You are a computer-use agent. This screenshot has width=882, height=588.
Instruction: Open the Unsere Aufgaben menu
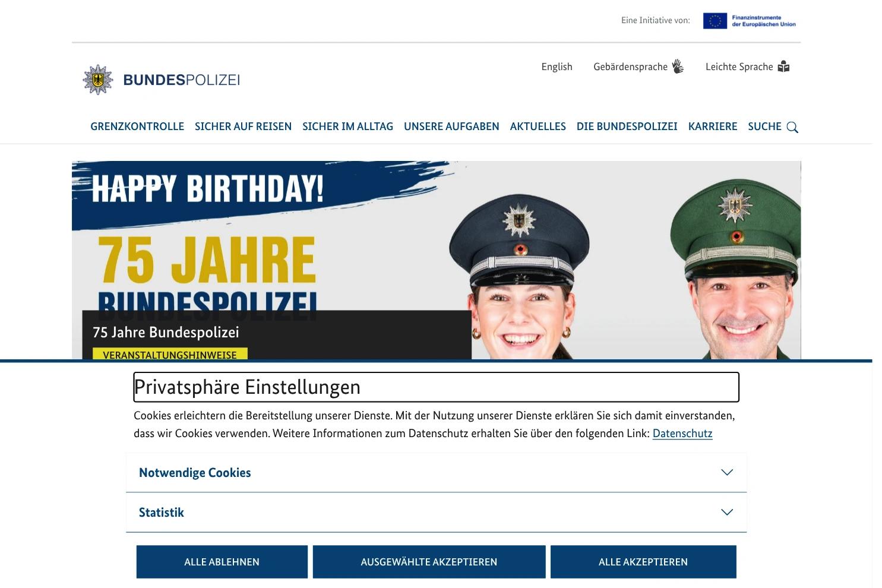pyautogui.click(x=451, y=127)
